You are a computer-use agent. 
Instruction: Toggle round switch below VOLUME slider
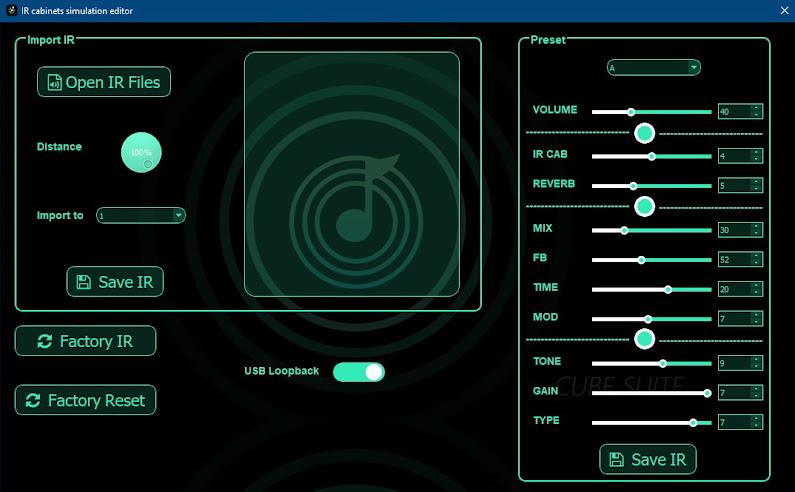point(644,133)
